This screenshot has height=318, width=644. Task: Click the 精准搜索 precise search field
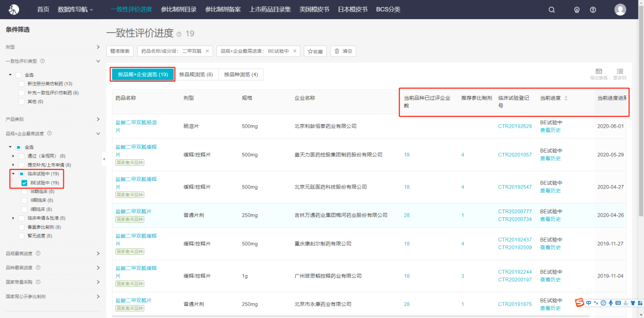click(120, 51)
